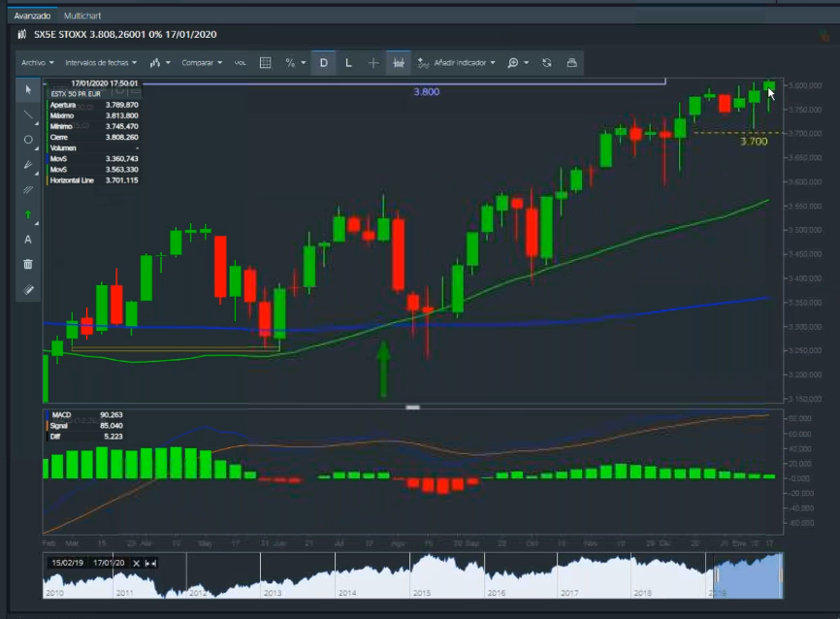Open the Añadir indicador dropdown

point(457,63)
